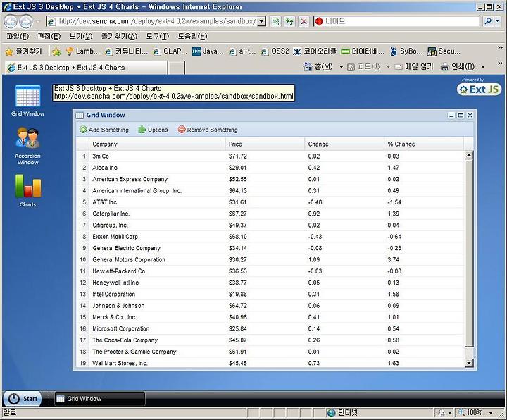
Task: Open the Java... IBM favorites bookmark
Action: 208,51
